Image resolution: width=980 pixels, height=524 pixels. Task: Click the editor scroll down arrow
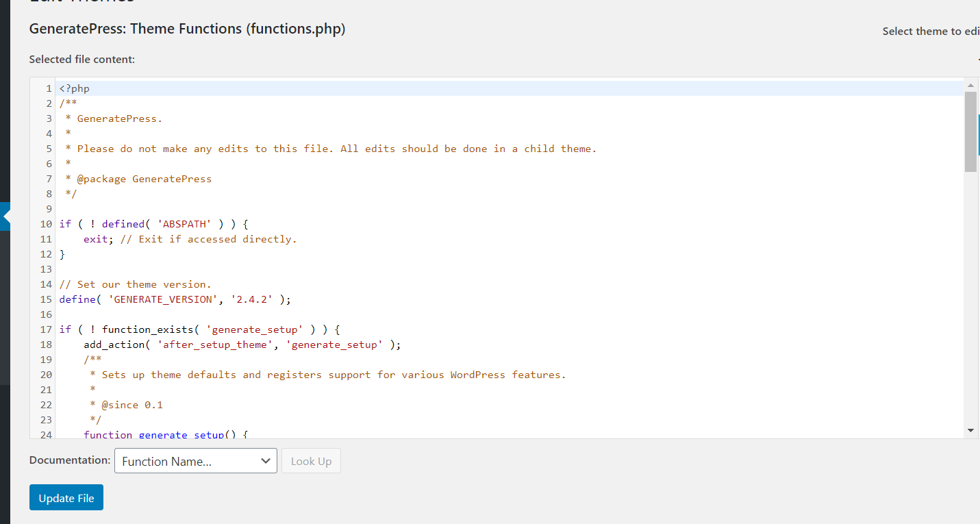(x=970, y=430)
